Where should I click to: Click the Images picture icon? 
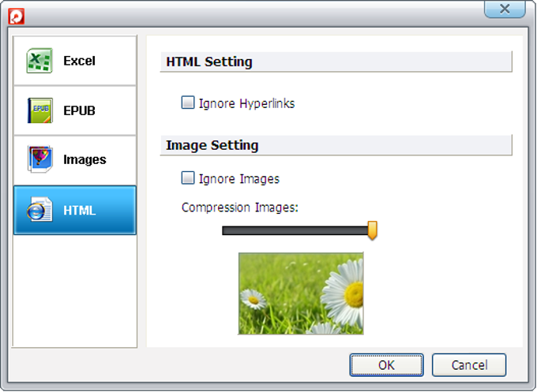[39, 159]
